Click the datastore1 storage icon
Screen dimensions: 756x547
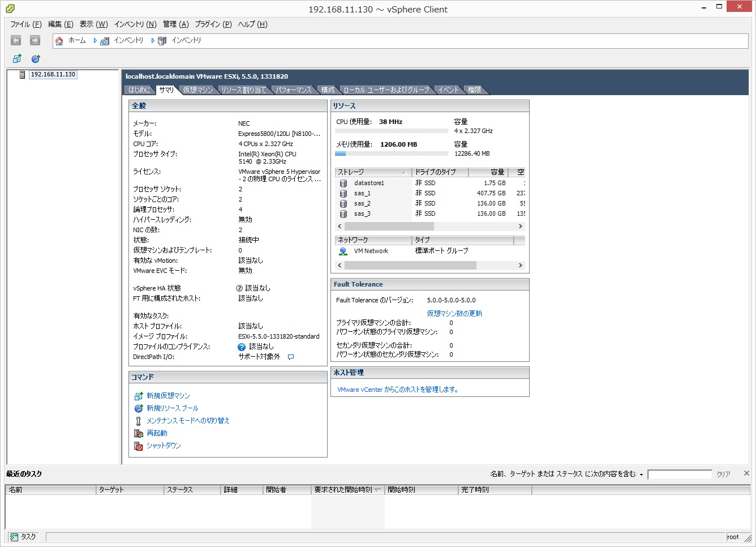pos(343,183)
